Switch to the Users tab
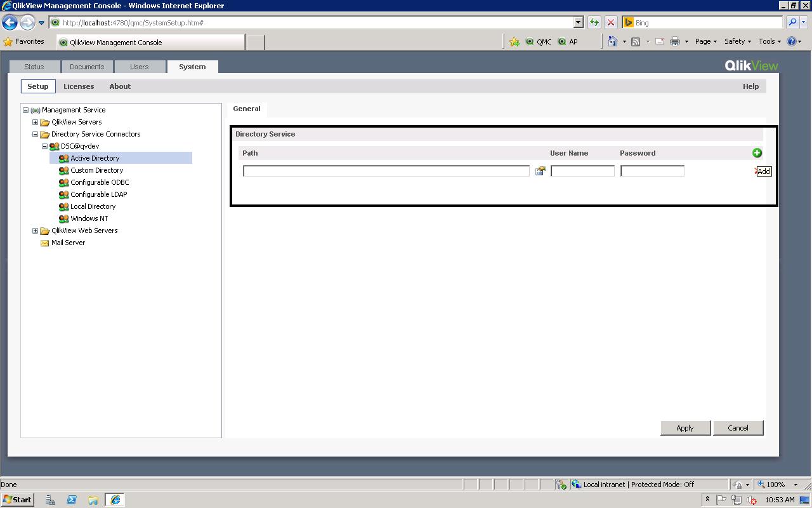 [140, 67]
